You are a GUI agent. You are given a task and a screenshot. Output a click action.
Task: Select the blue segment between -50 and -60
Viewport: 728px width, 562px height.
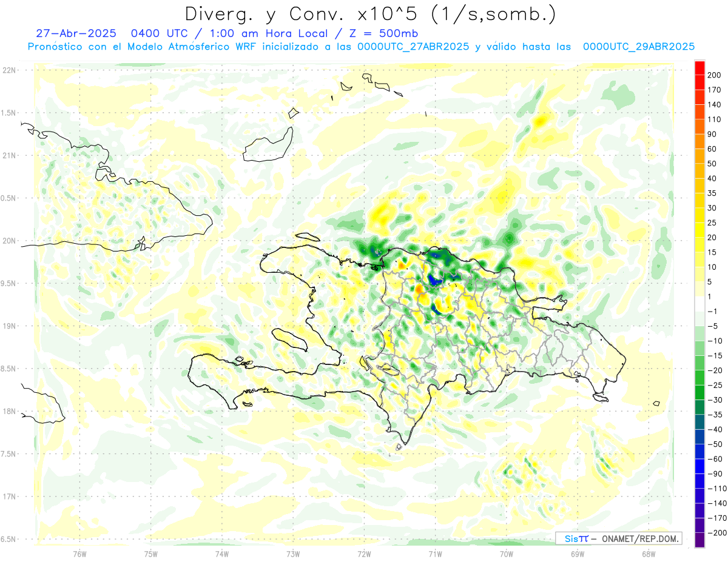(x=699, y=452)
